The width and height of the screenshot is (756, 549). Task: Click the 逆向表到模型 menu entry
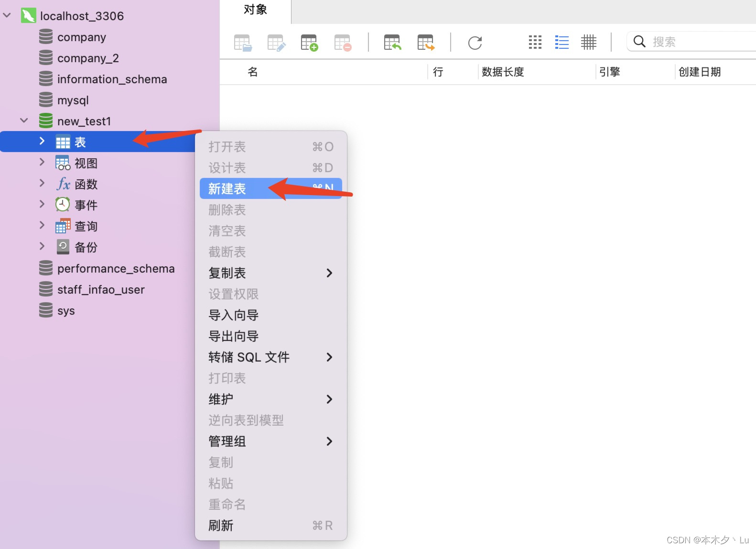[271, 420]
